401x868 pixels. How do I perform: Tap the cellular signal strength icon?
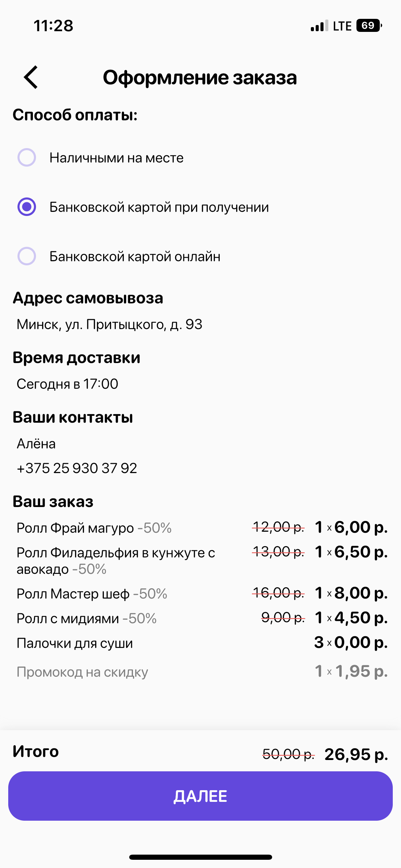pos(319,26)
